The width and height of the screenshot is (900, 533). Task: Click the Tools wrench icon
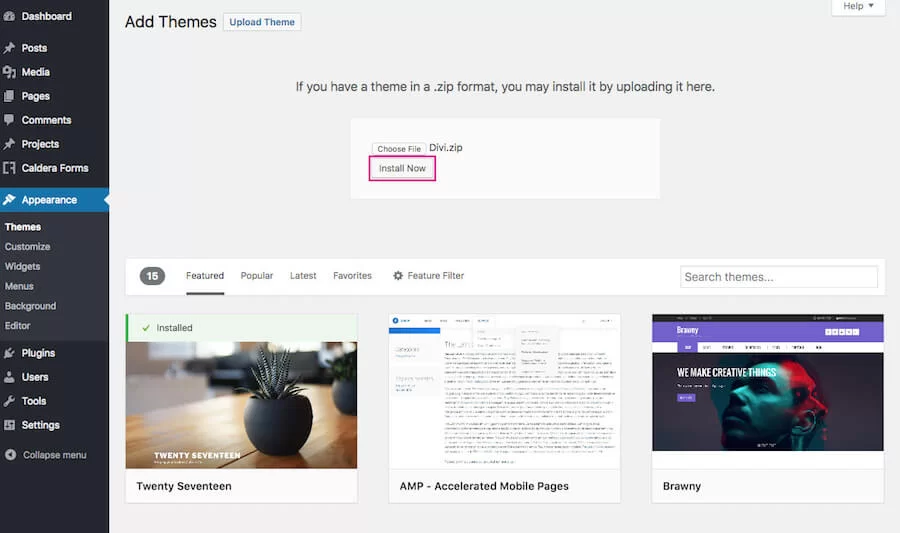pos(9,401)
